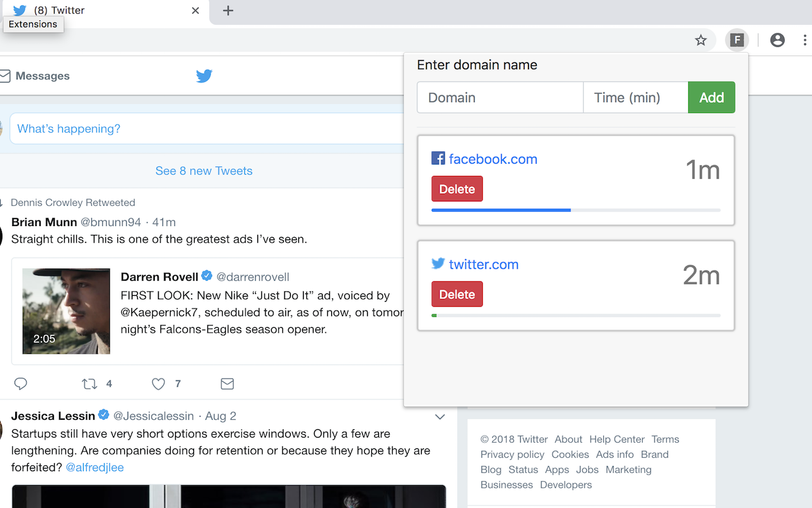Open Jessica Lessin's profile name
Image resolution: width=812 pixels, height=508 pixels.
tap(53, 416)
